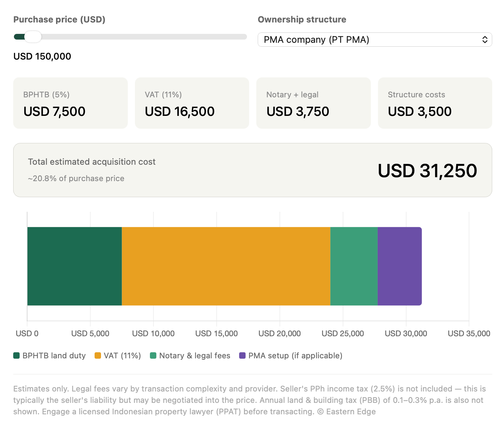Click the purchase price slider thumb
The width and height of the screenshot is (504, 425).
click(x=33, y=37)
